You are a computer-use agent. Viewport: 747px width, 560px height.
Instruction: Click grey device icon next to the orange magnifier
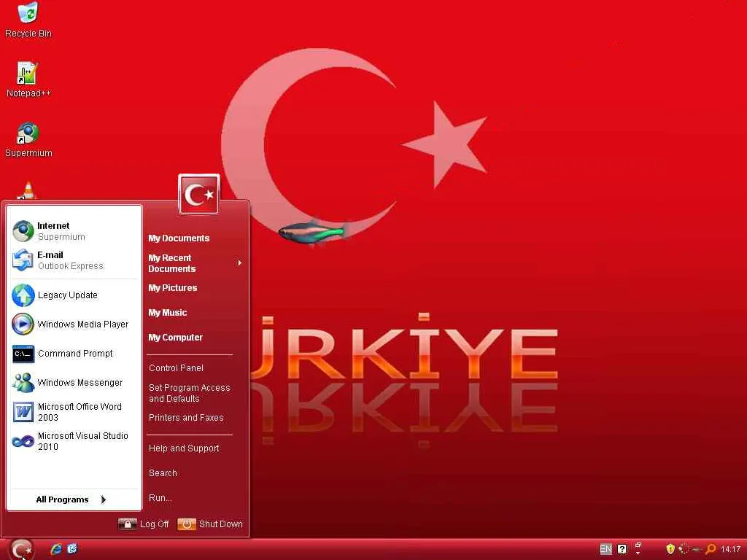click(697, 550)
